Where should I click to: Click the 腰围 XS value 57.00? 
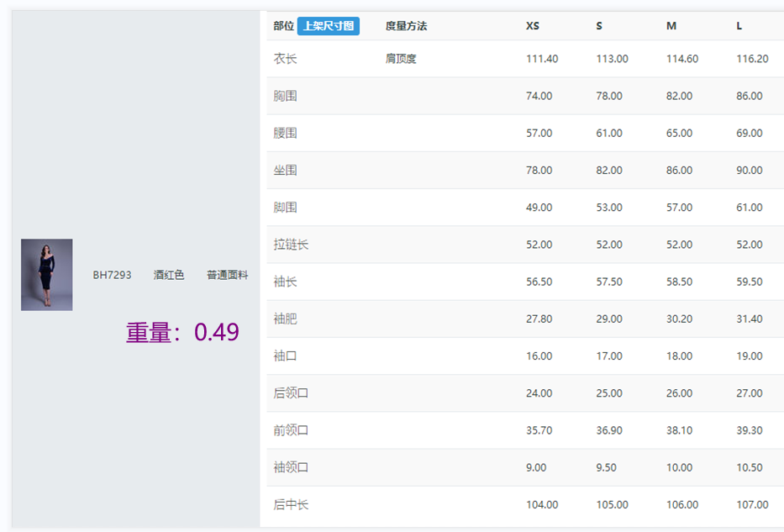pos(539,133)
